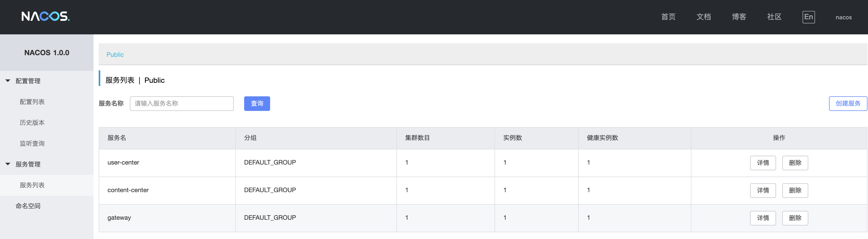Viewport: 868px width, 239px height.
Task: Click the NACOS logo
Action: point(45,16)
